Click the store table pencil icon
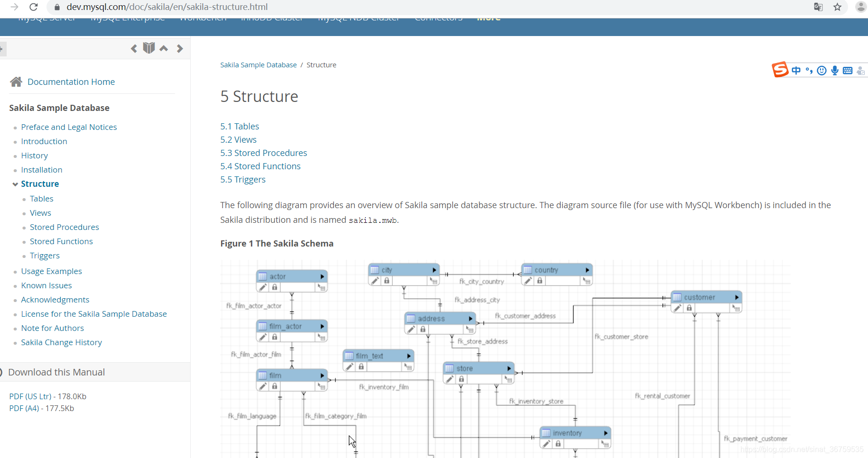This screenshot has height=458, width=868. [449, 379]
